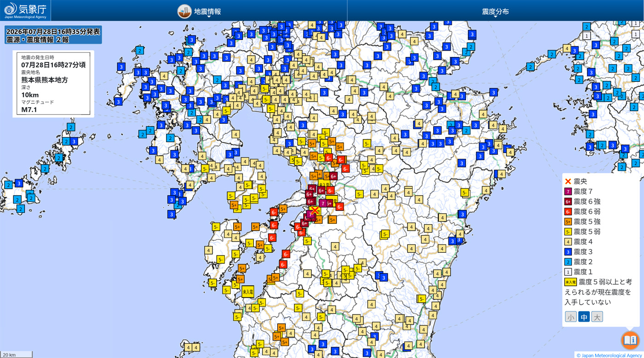The image size is (644, 358).
Task: Click the 未入電 icon in the legend
Action: (x=570, y=282)
